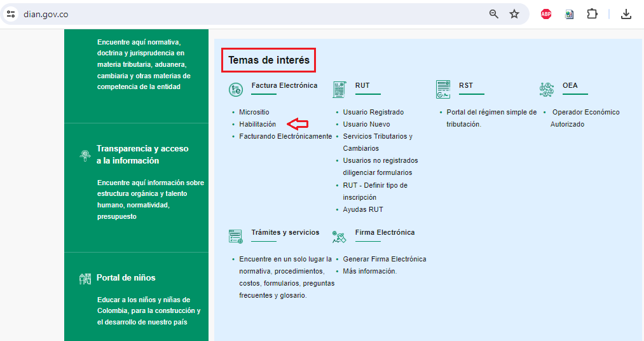Click the Portal de niños icon
Image resolution: width=644 pixels, height=341 pixels.
click(85, 279)
